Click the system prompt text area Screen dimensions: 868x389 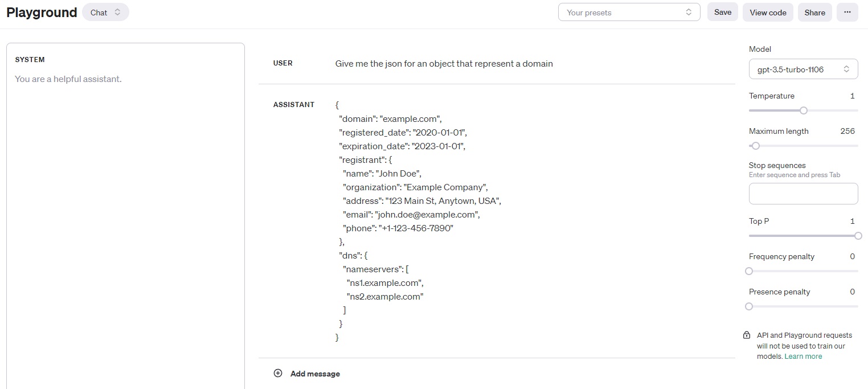125,171
